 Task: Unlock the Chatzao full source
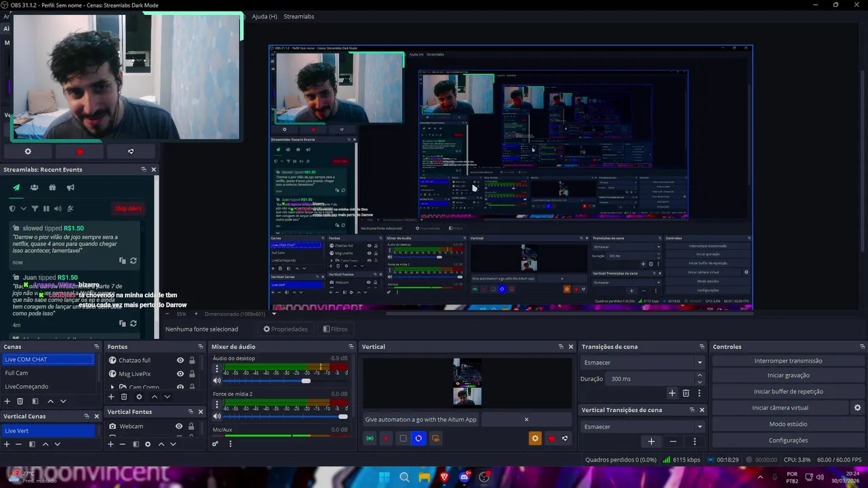click(x=192, y=361)
